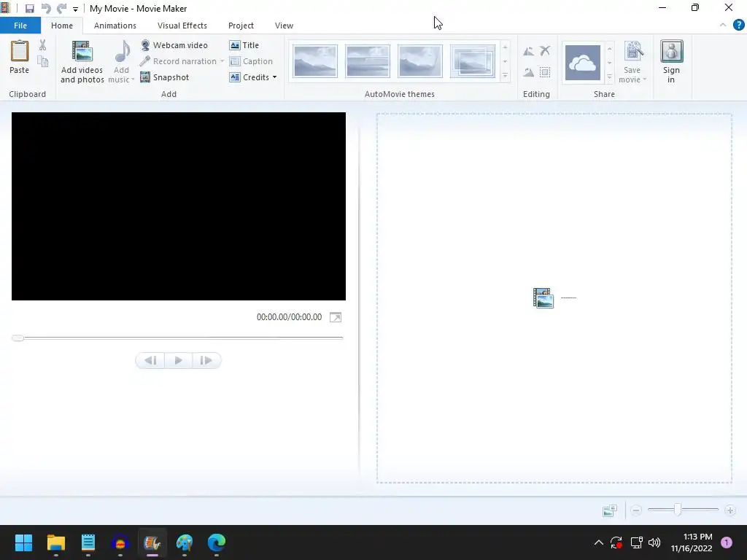Show next AutoMovie themes row
The height and width of the screenshot is (560, 747).
point(505,62)
